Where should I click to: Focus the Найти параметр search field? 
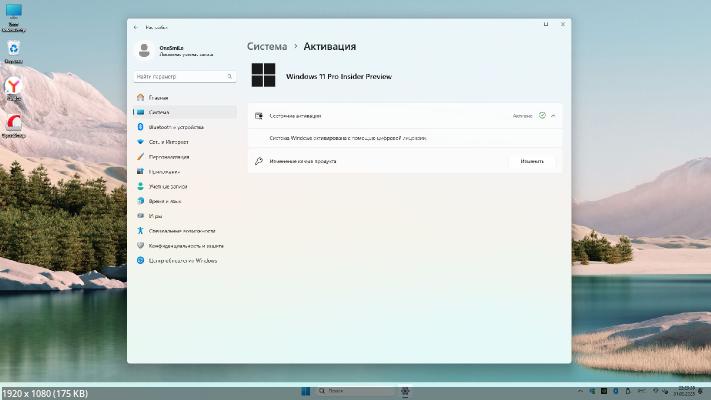[185, 77]
